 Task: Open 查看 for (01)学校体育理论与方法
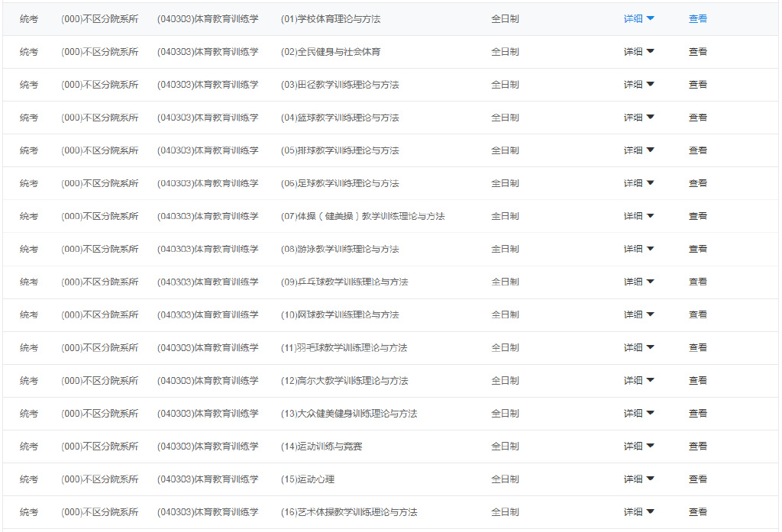coord(698,19)
